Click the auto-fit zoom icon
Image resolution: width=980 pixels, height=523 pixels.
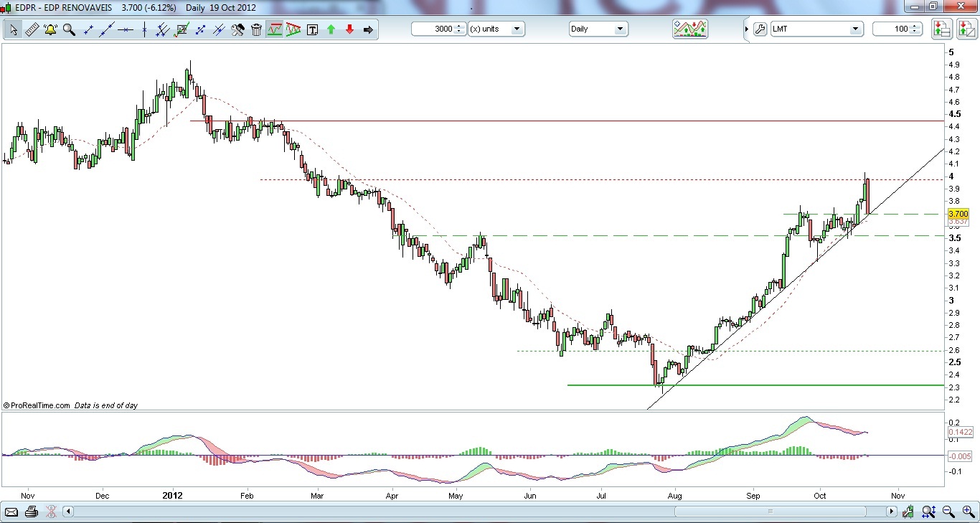[928, 512]
